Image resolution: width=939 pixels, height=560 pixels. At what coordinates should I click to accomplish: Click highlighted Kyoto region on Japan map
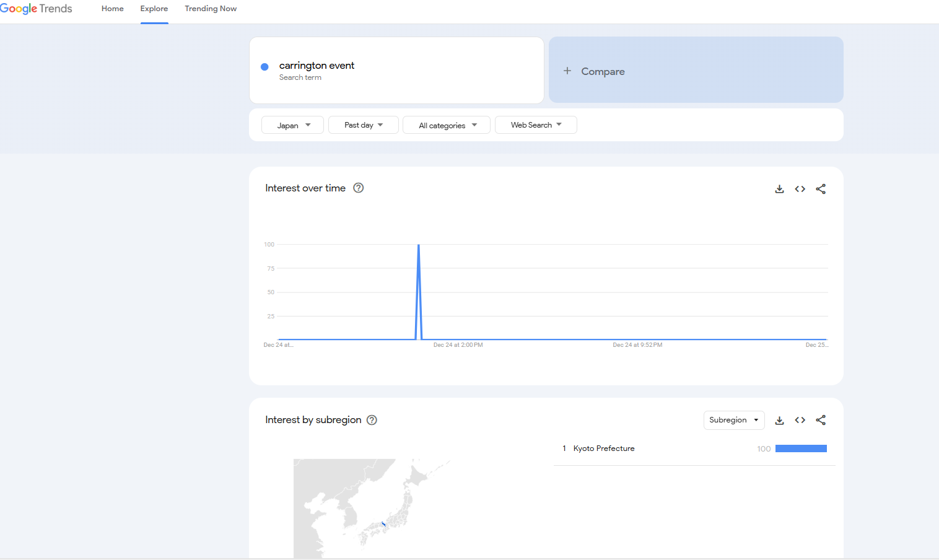384,525
